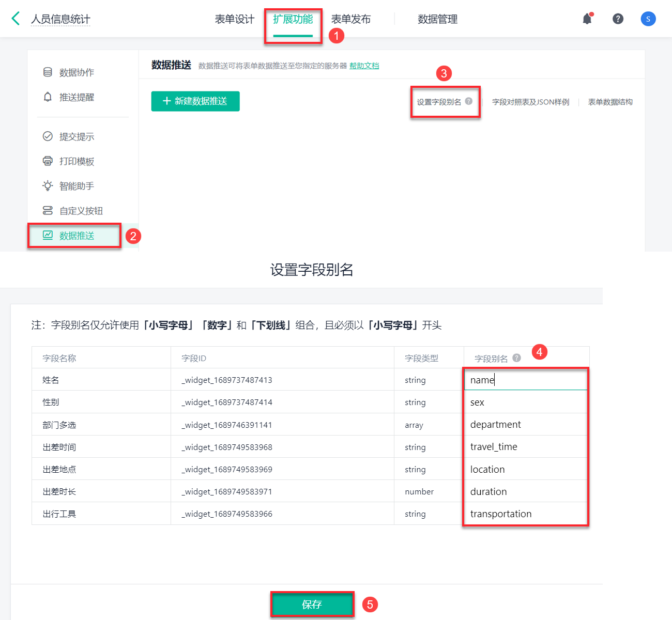Open 字段对照表及JSON样例
The height and width of the screenshot is (620, 672).
(x=530, y=102)
